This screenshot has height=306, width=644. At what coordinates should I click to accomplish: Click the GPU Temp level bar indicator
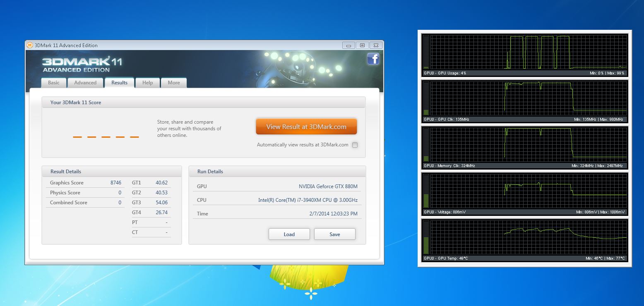point(426,237)
